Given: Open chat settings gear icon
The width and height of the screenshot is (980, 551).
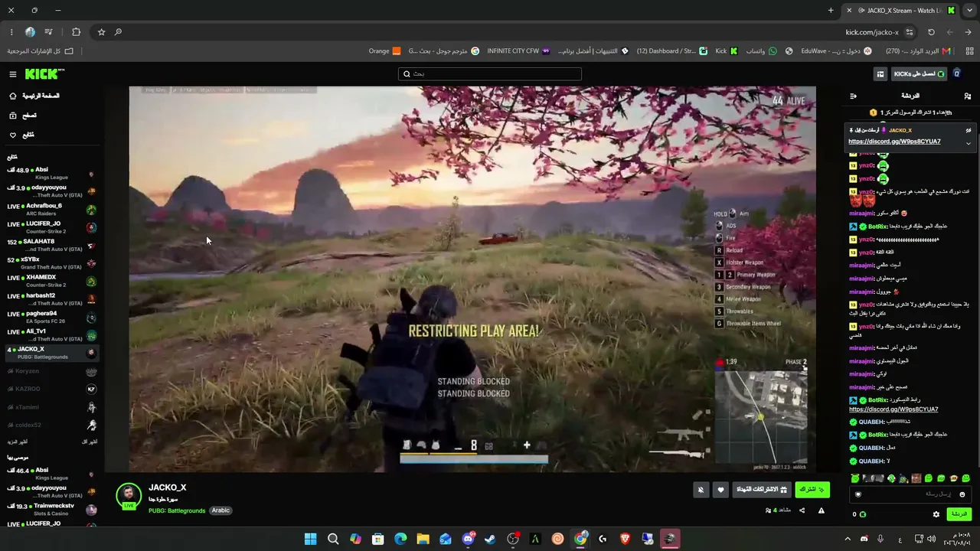Looking at the screenshot, I should point(936,514).
